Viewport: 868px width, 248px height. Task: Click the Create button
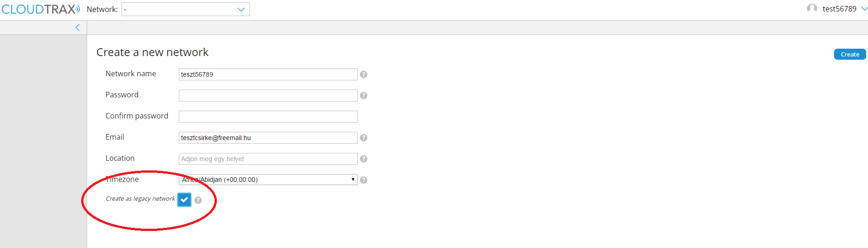tap(850, 54)
